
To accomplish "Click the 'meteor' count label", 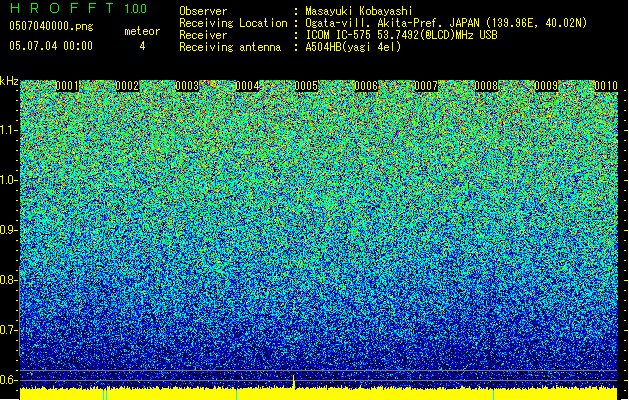I will 142,31.
